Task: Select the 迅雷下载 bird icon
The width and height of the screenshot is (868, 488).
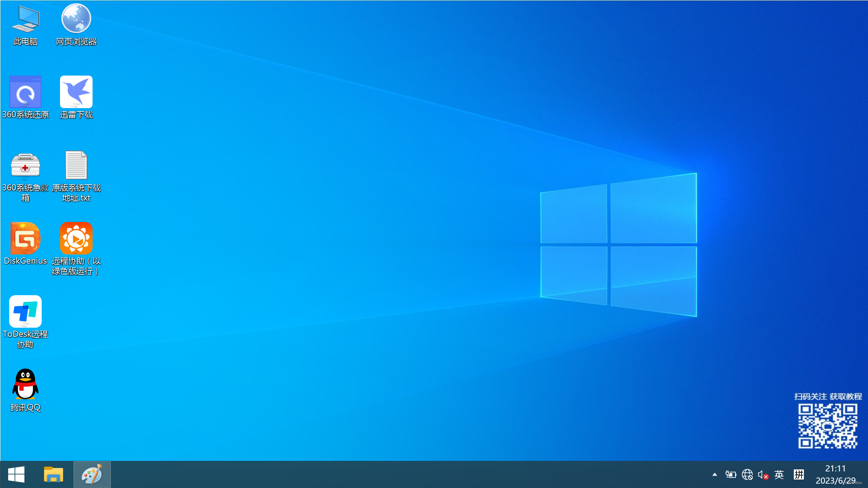Action: click(x=76, y=92)
